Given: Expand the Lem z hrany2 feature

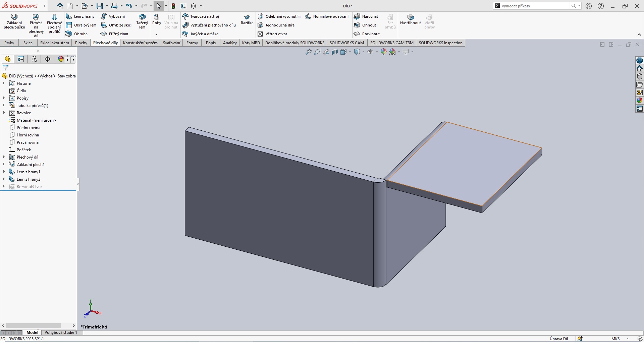Looking at the screenshot, I should [x=4, y=179].
